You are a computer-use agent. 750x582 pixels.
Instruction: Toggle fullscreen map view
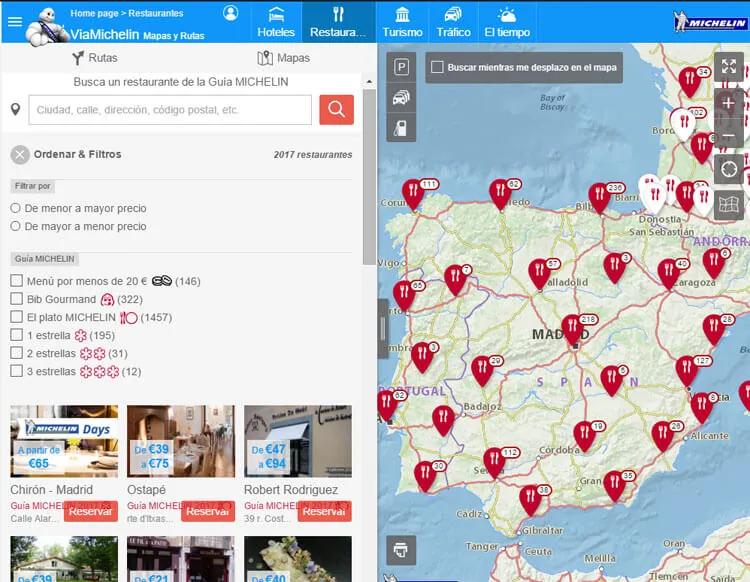728,66
